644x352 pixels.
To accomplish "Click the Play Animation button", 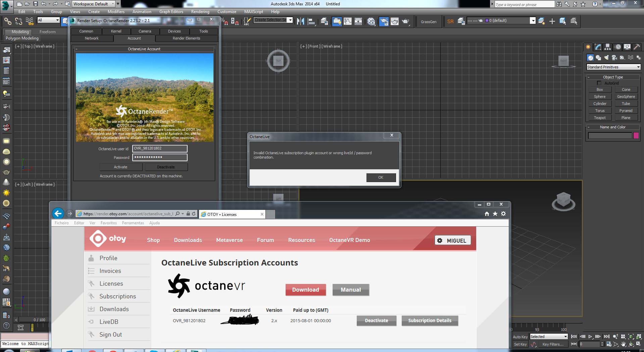I will 590,337.
